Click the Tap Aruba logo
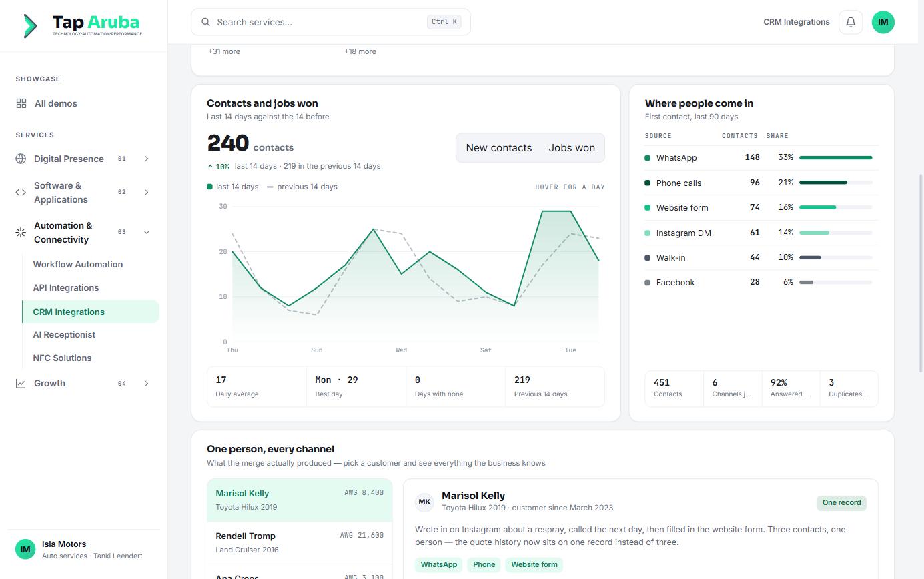 [82, 25]
